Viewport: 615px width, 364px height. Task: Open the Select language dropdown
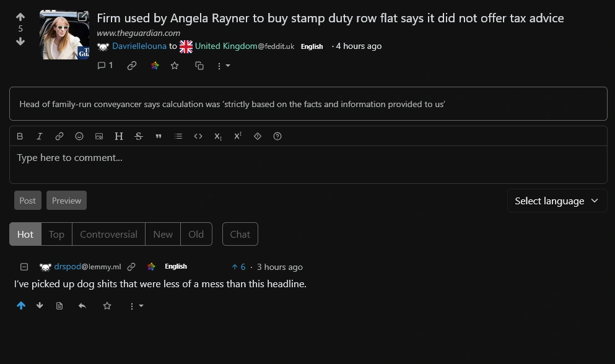point(556,201)
